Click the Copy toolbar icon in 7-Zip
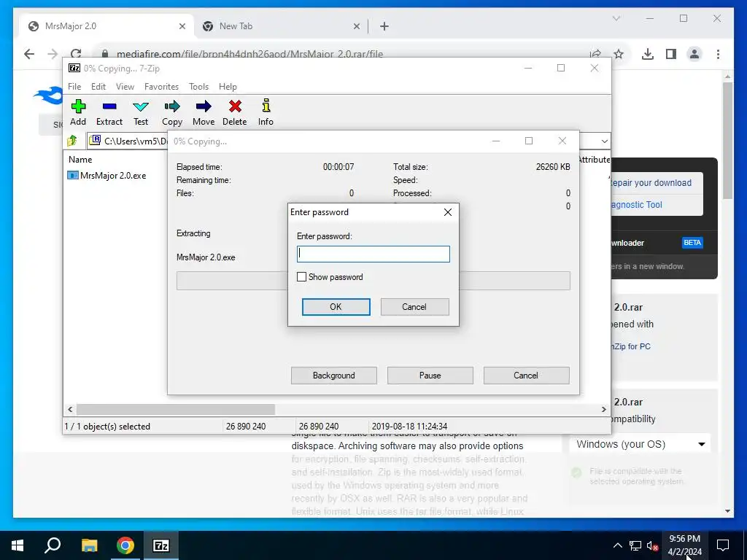 (x=172, y=112)
